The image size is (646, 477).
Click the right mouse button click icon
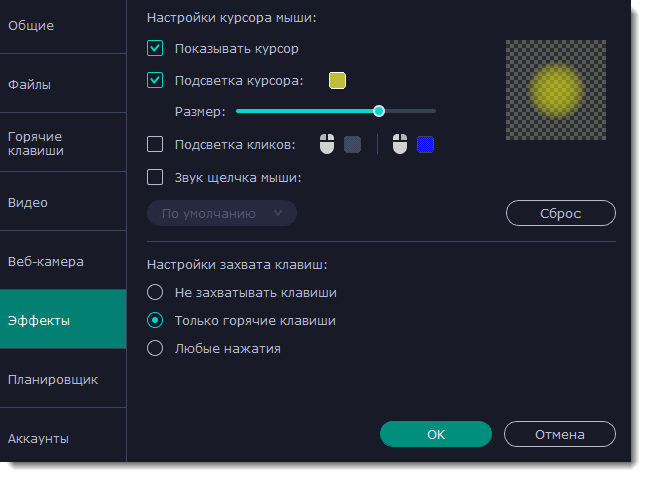click(400, 145)
